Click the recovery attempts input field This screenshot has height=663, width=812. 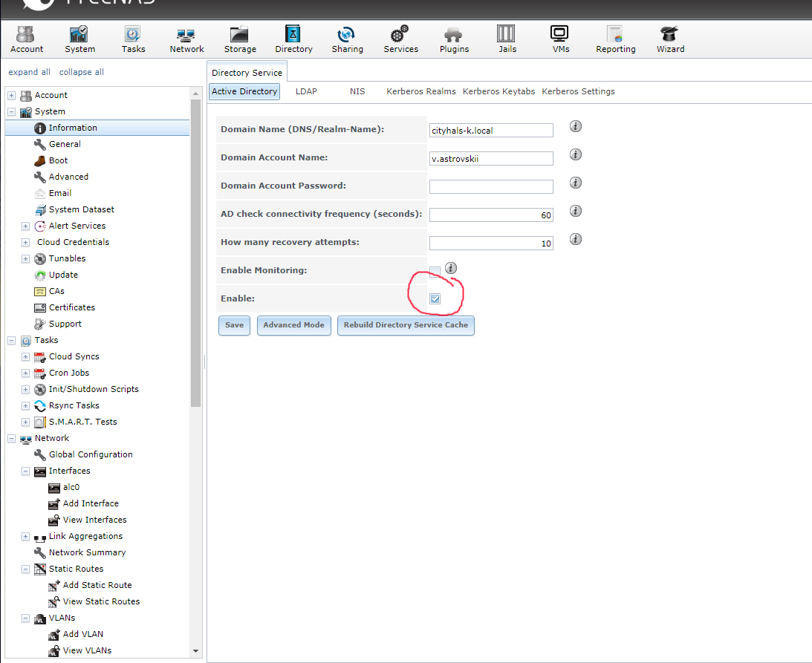coord(491,243)
